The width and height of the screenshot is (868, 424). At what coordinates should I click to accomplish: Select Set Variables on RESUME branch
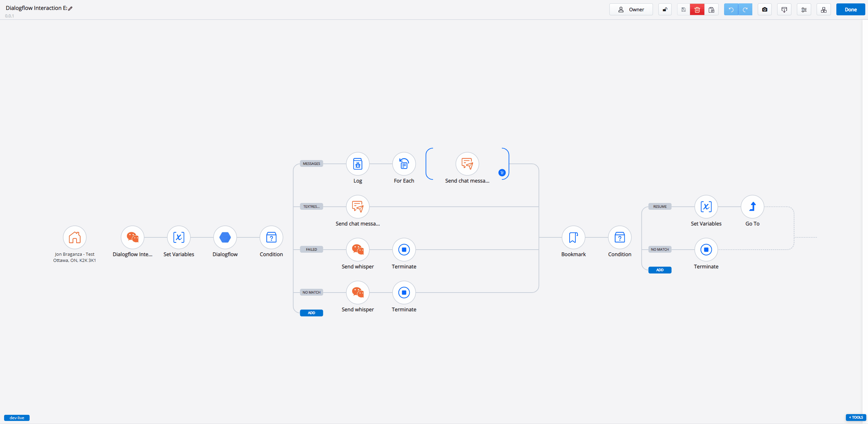(706, 207)
